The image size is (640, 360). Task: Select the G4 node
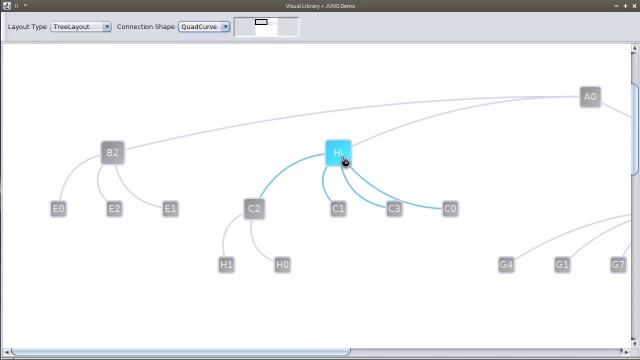[506, 265]
